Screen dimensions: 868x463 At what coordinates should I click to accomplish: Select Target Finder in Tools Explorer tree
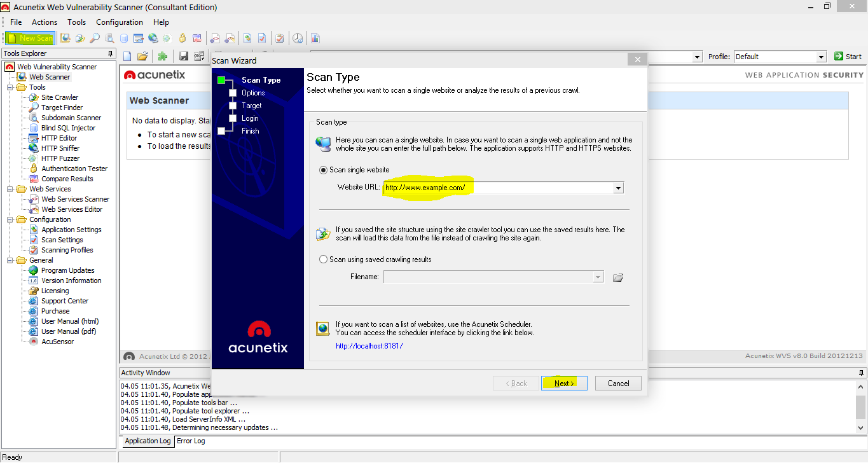tap(62, 107)
